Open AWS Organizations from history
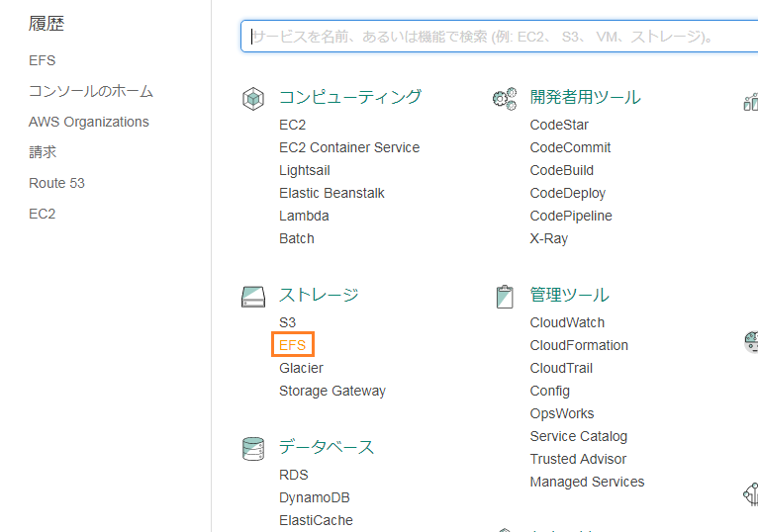The height and width of the screenshot is (532, 758). coord(89,122)
